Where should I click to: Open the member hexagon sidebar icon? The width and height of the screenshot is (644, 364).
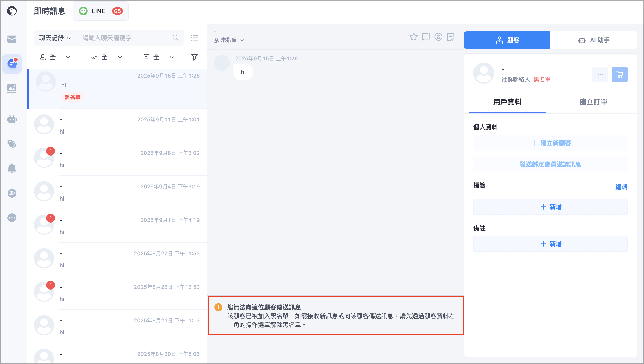pyautogui.click(x=12, y=193)
